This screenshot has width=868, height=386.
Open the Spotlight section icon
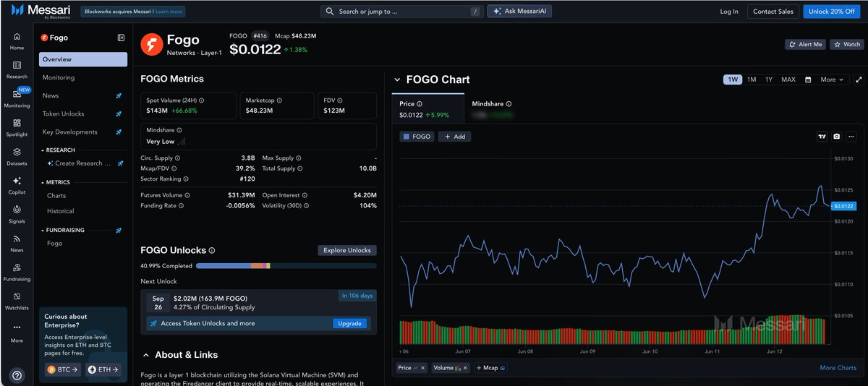pyautogui.click(x=17, y=127)
